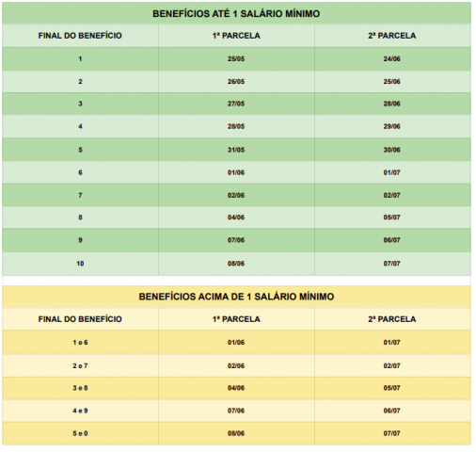Select benefit ending number 10 cell
The height and width of the screenshot is (452, 476).
[x=80, y=264]
